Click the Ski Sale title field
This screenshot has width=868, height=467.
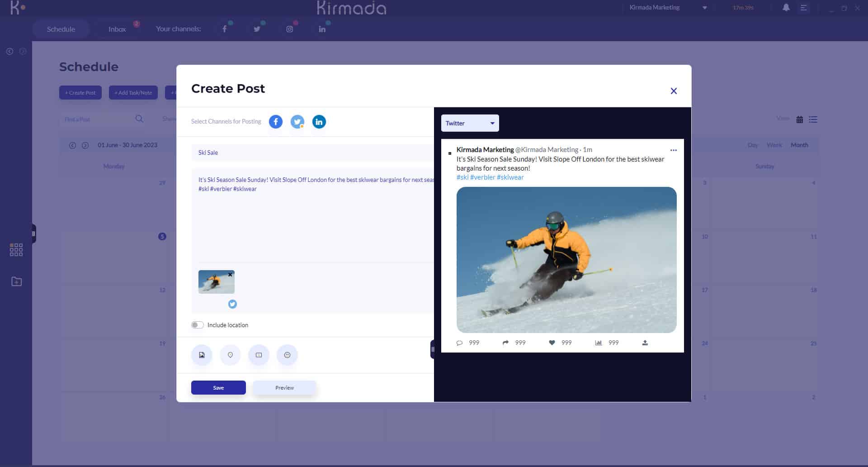click(312, 153)
